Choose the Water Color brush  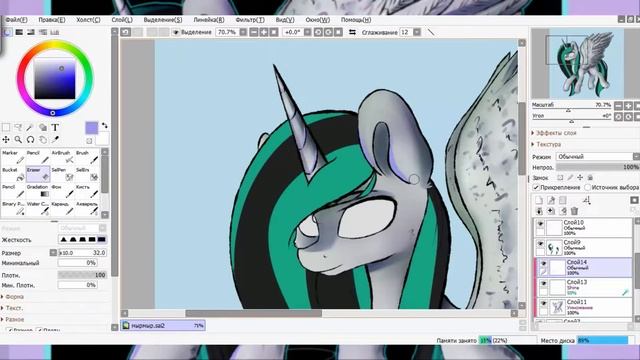tap(38, 208)
